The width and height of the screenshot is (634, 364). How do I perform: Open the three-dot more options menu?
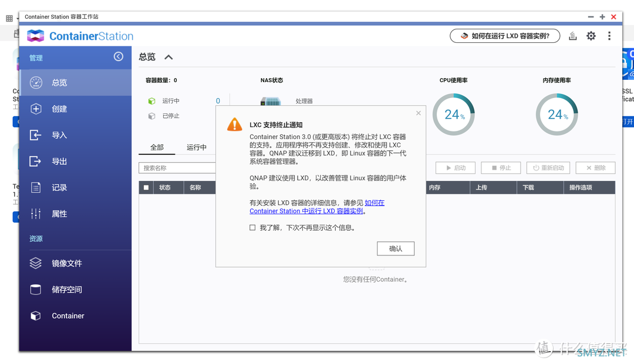click(609, 36)
